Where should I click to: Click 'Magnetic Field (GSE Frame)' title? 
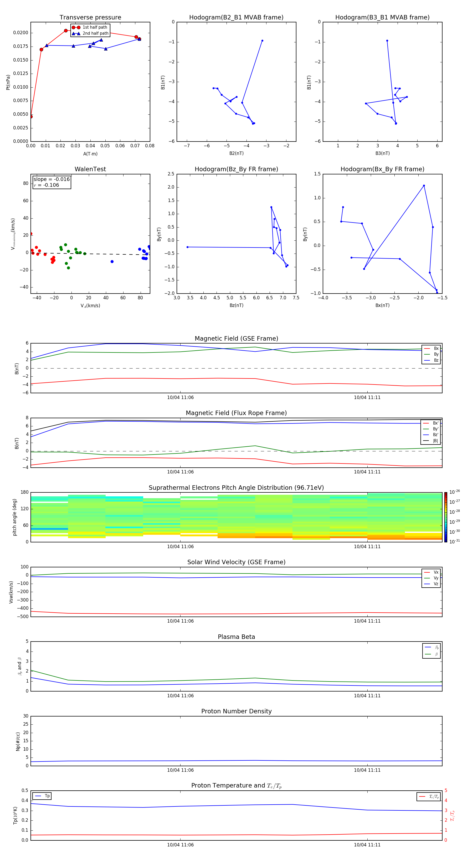[x=236, y=339]
